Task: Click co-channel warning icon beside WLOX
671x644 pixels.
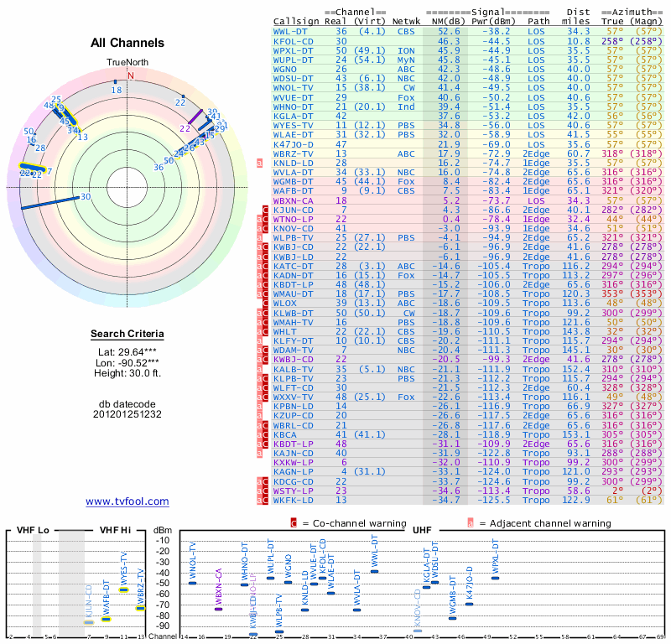Action: click(x=265, y=302)
